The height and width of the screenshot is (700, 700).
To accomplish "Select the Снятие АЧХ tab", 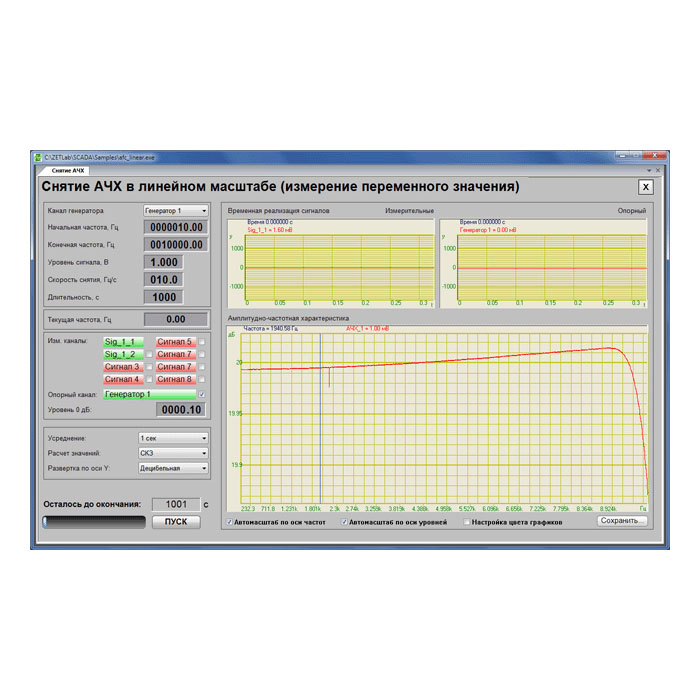I will 67,171.
